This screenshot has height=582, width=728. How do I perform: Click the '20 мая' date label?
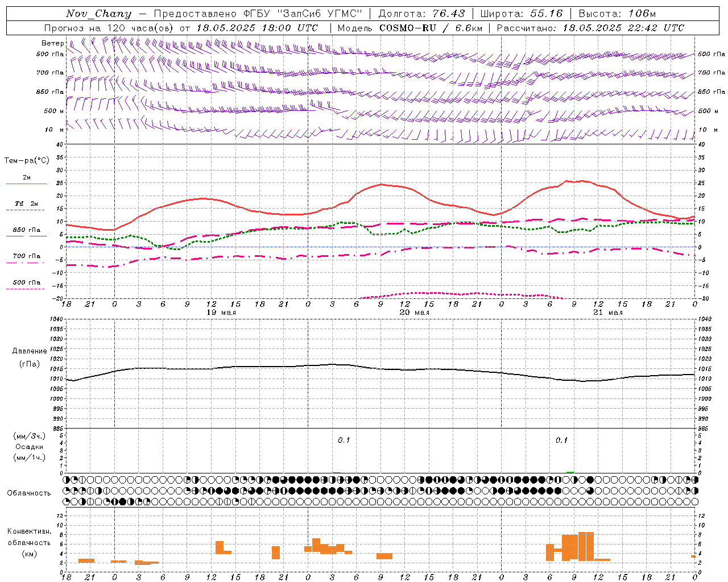click(x=415, y=313)
